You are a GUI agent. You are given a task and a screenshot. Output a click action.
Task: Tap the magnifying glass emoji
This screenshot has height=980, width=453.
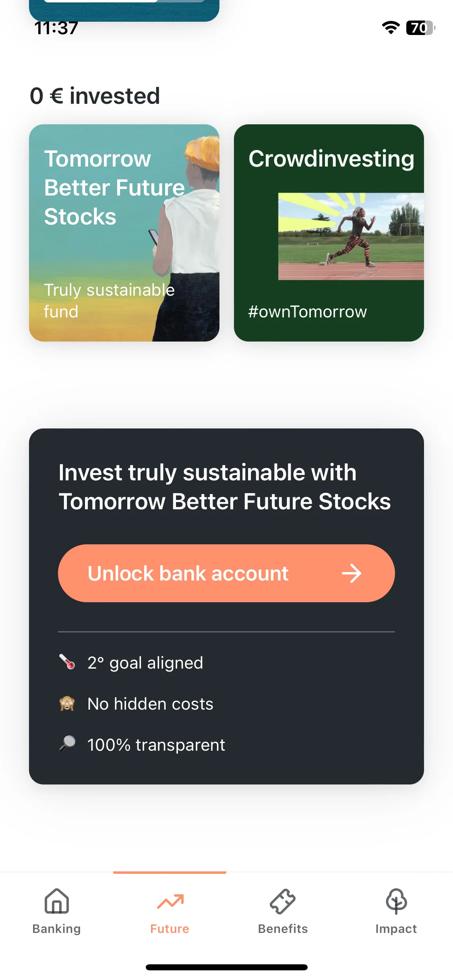coord(67,744)
